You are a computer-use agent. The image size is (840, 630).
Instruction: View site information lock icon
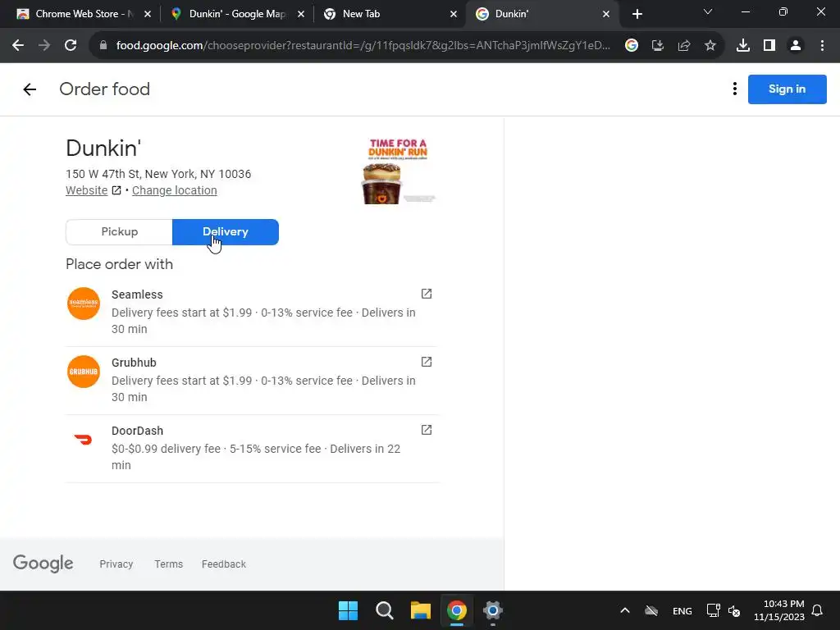coord(103,46)
